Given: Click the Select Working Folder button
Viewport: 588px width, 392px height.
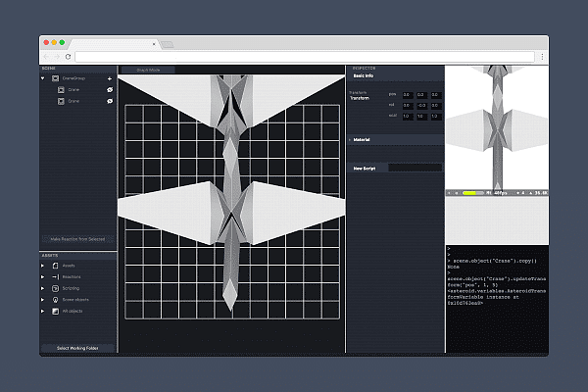Looking at the screenshot, I should click(x=77, y=348).
